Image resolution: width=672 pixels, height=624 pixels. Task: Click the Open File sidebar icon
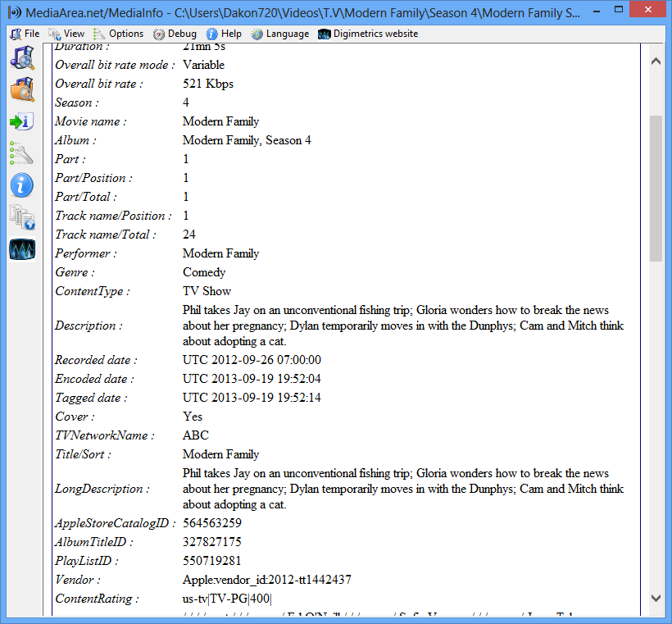(x=22, y=58)
